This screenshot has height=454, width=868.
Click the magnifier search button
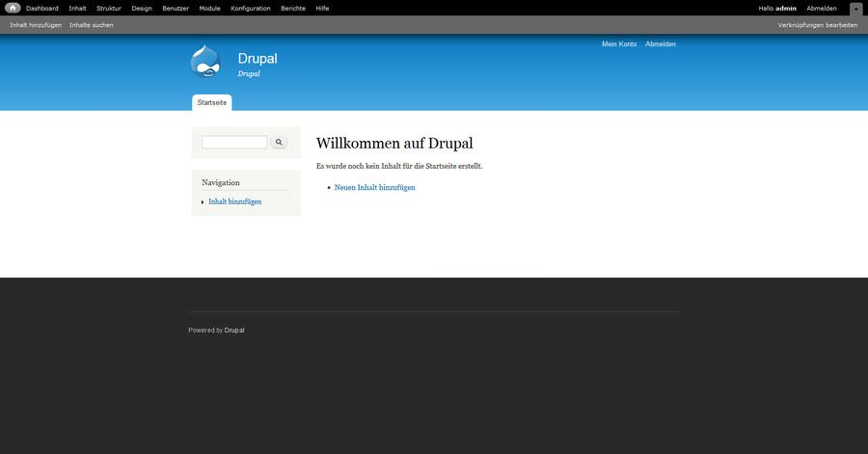[x=279, y=142]
